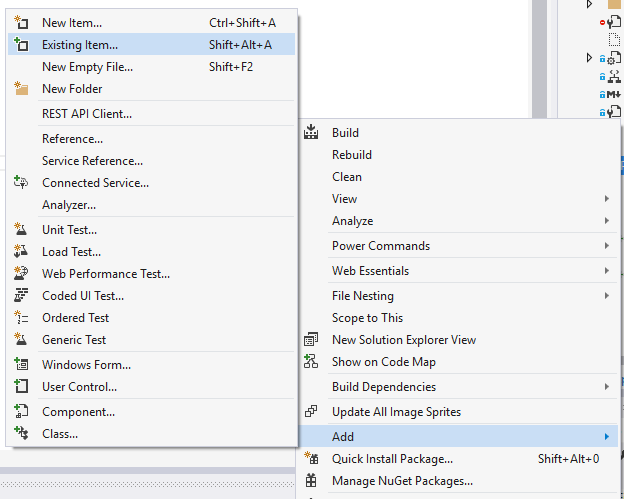Click the Build icon in context menu
Viewport: 624px width, 499px height.
[x=311, y=132]
